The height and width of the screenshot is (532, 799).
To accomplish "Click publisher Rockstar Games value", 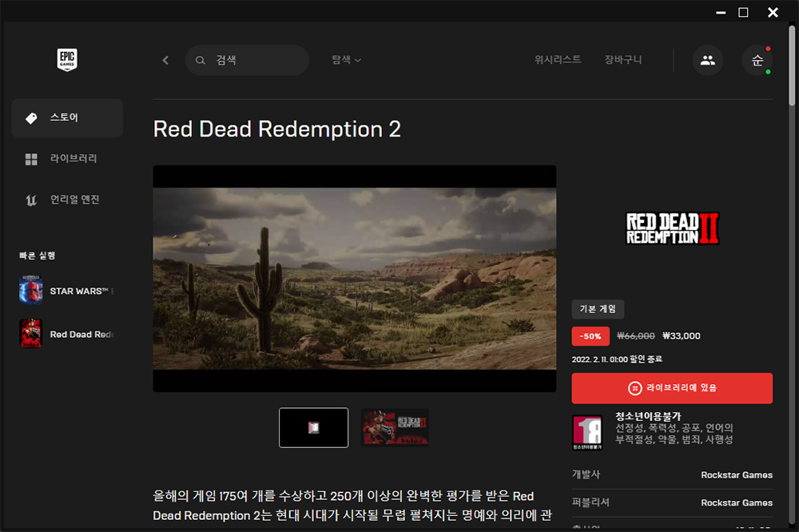I will pos(737,502).
